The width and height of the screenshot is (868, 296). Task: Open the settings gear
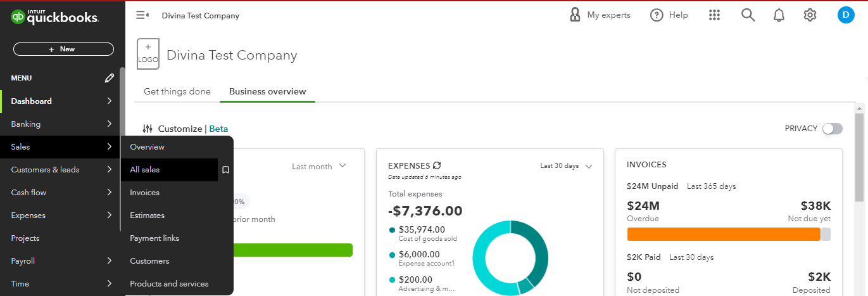(x=810, y=15)
